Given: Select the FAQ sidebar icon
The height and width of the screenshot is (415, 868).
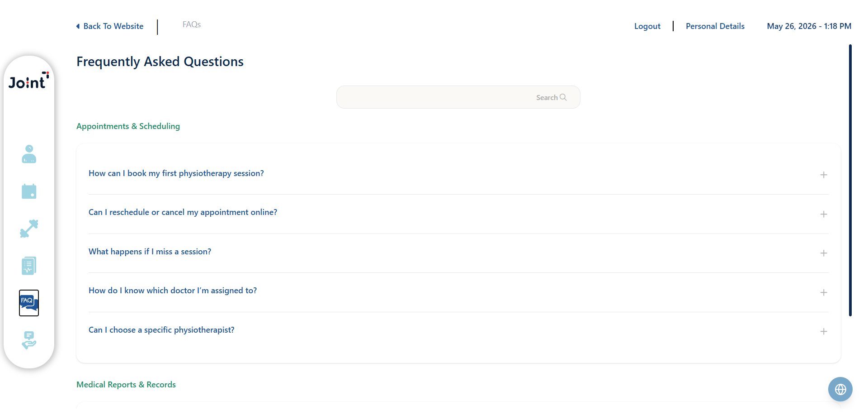Looking at the screenshot, I should (x=29, y=303).
